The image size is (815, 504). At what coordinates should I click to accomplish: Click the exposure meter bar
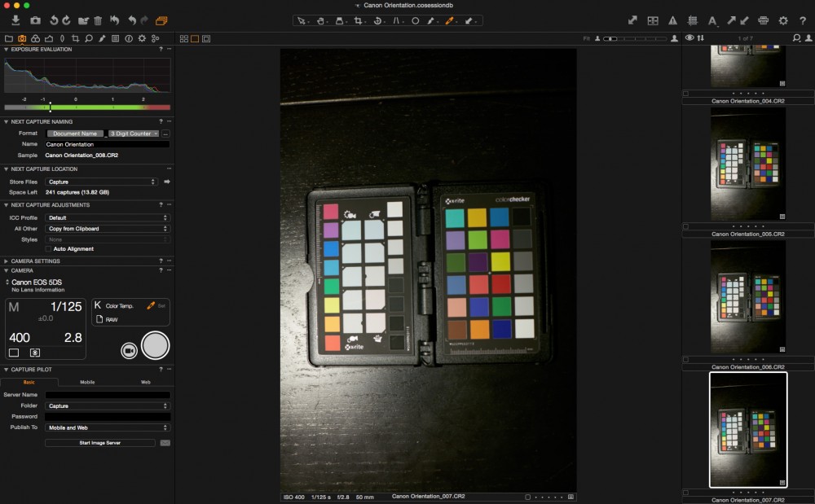click(x=87, y=107)
